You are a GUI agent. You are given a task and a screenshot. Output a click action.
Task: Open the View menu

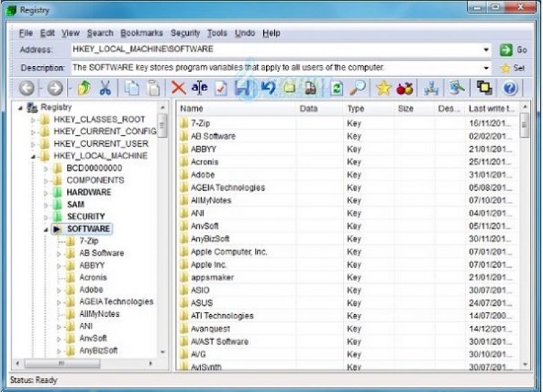click(x=71, y=33)
